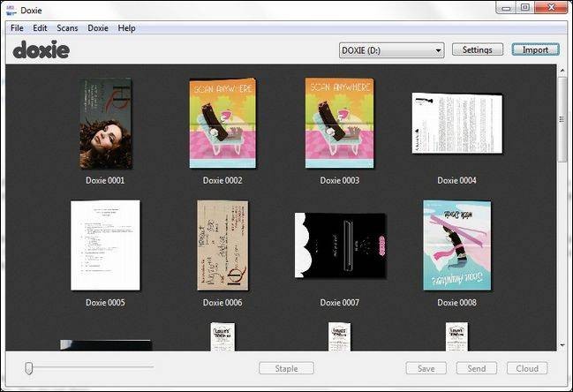
Task: Open the DOXIE (D:) drive dropdown
Action: point(391,50)
